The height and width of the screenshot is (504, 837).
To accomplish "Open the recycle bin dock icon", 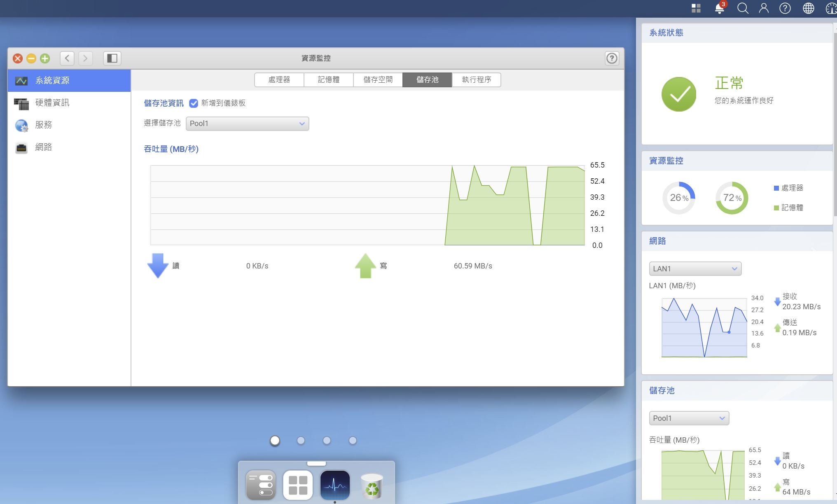I will (x=372, y=486).
